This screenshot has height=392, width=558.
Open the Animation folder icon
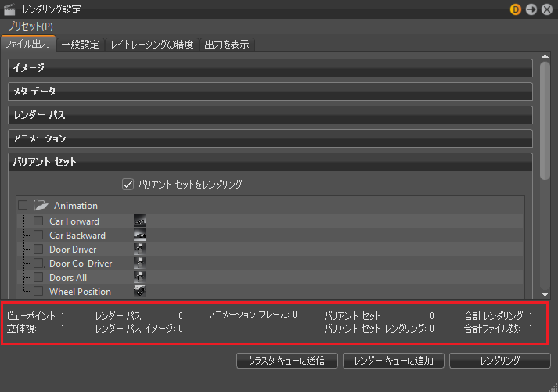point(41,205)
